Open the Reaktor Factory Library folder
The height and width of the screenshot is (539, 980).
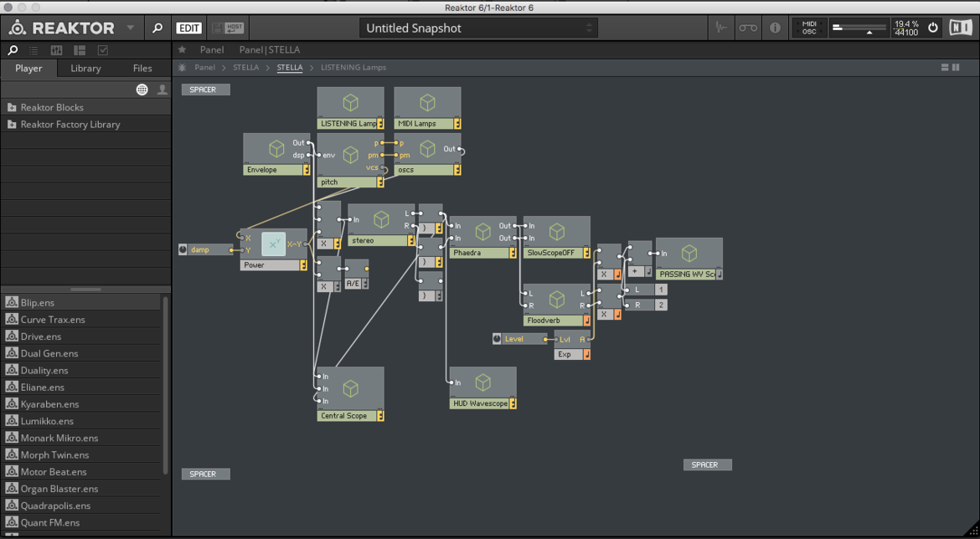point(85,125)
